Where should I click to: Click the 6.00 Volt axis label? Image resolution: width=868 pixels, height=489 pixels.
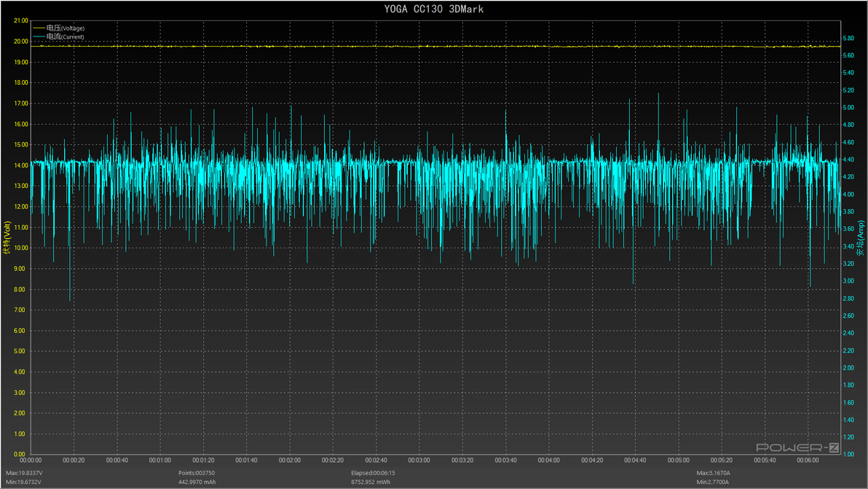pyautogui.click(x=20, y=331)
